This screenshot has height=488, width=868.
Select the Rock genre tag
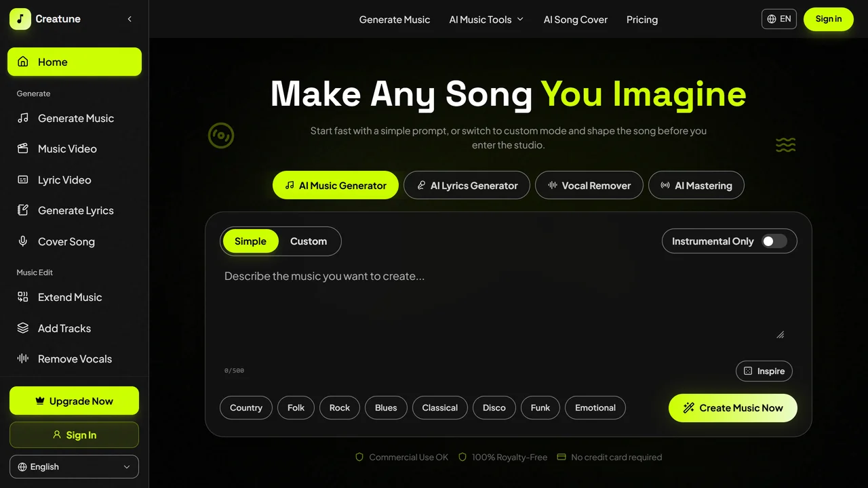[340, 407]
